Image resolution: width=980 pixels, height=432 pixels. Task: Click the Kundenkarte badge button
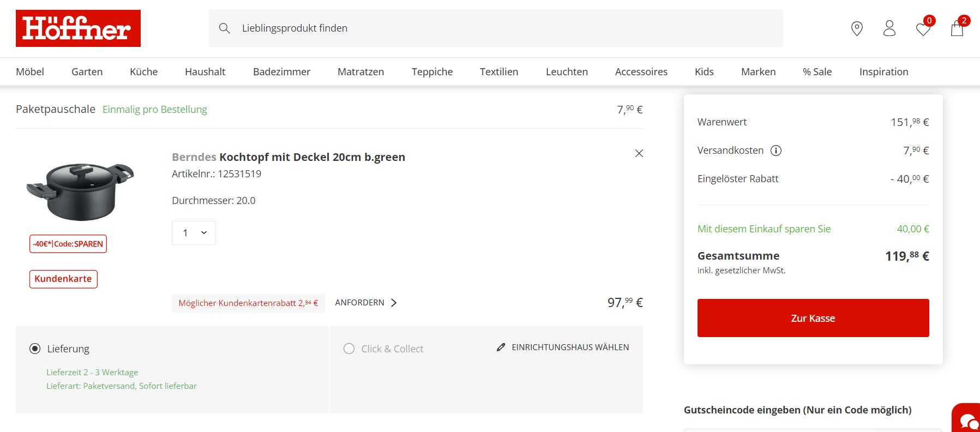coord(63,279)
